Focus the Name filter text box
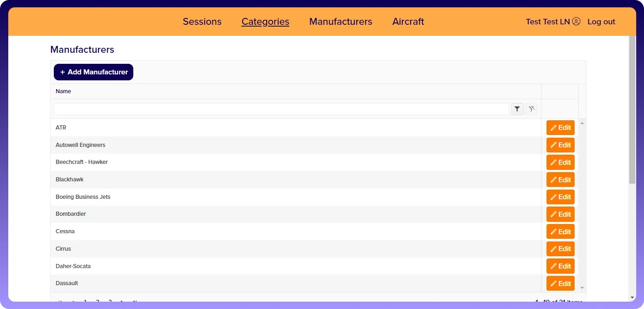644x309 pixels. 281,109
